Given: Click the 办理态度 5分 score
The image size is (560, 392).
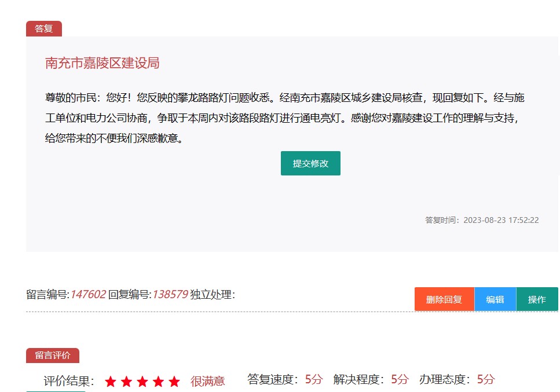Looking at the screenshot, I should pos(486,380).
